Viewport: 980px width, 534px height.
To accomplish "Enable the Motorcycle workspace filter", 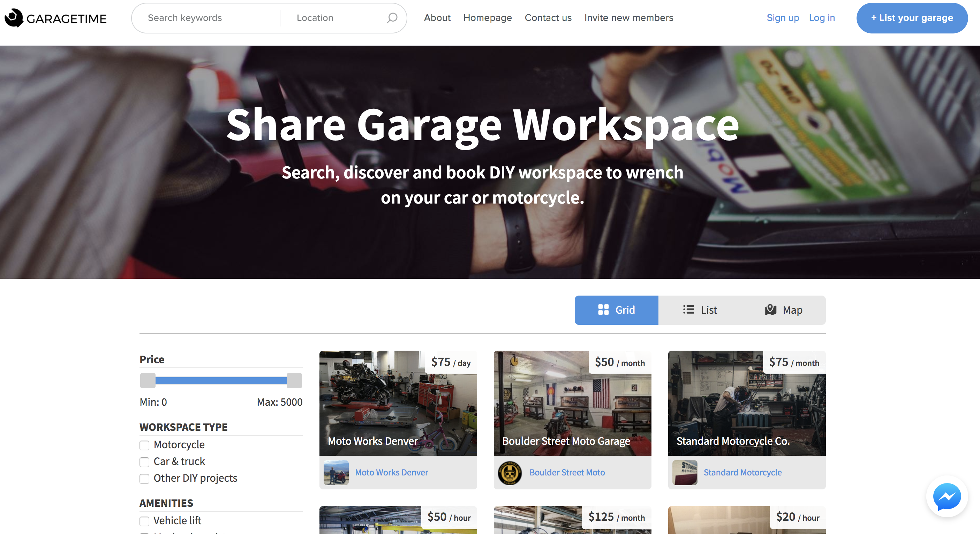I will (x=144, y=445).
